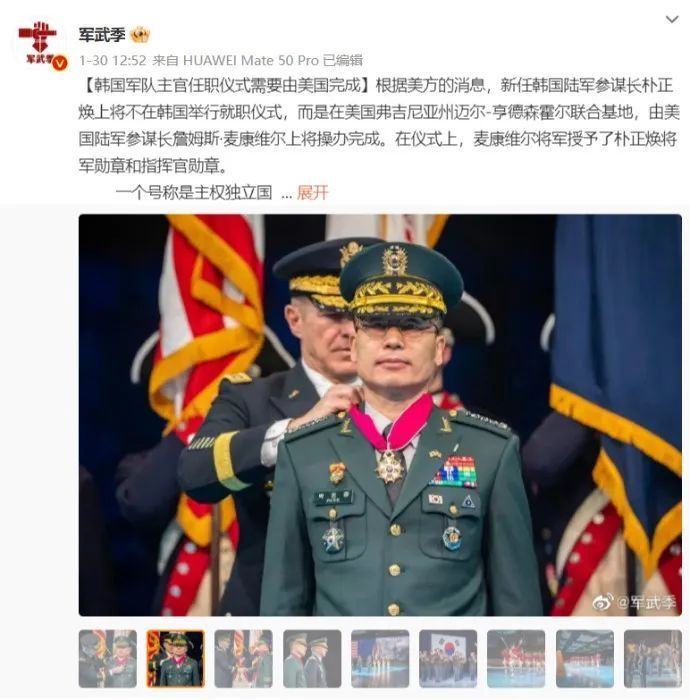Screen dimensions: 690x700
Task: Click the orange verified V badge
Action: (60, 64)
